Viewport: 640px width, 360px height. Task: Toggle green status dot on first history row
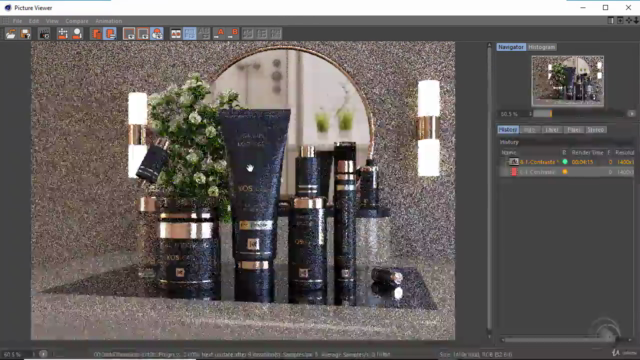(x=565, y=162)
